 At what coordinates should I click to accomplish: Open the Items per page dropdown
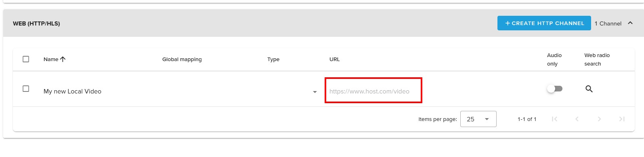(478, 119)
